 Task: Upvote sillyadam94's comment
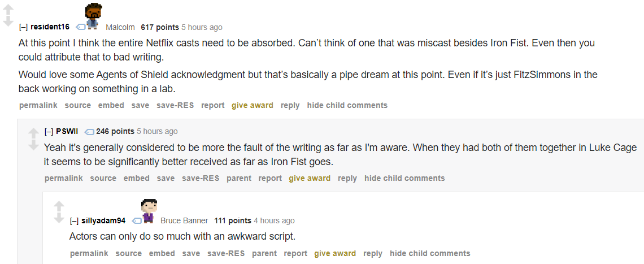click(59, 206)
